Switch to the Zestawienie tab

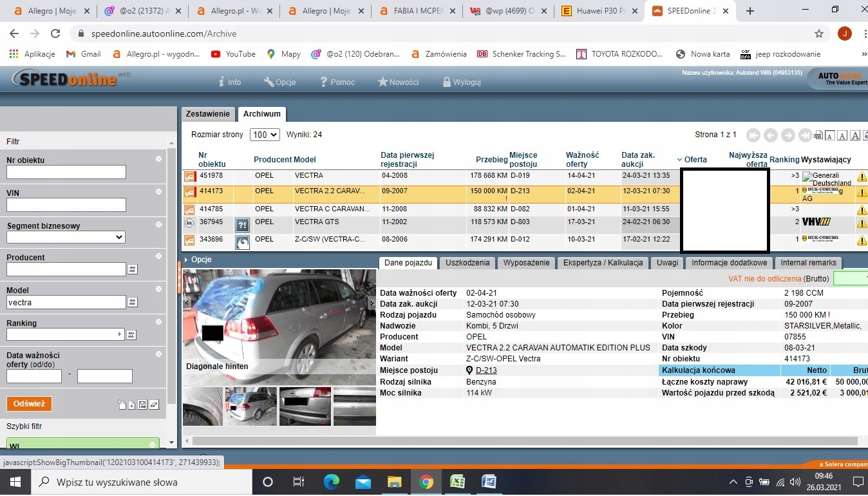pyautogui.click(x=207, y=114)
